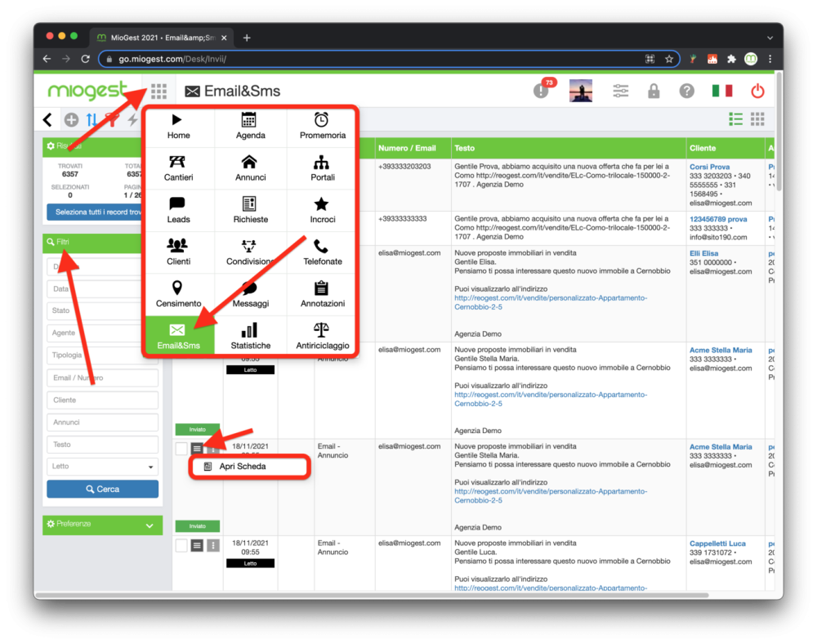The width and height of the screenshot is (817, 644).
Task: Click the add plus circle icon
Action: click(71, 120)
